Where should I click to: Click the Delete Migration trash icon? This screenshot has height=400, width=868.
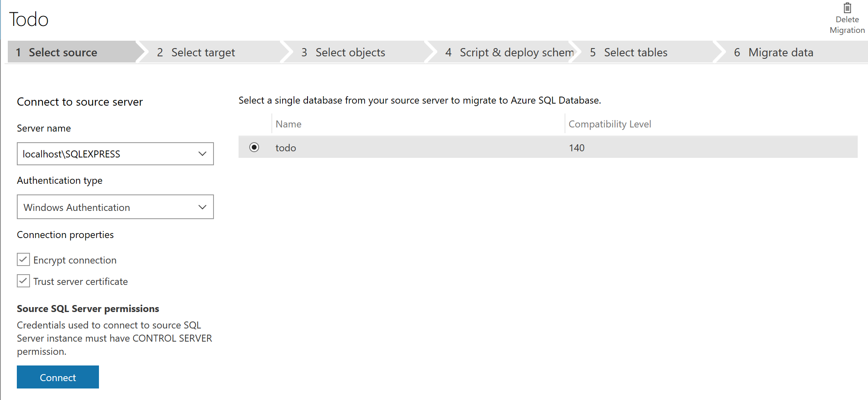coord(847,8)
